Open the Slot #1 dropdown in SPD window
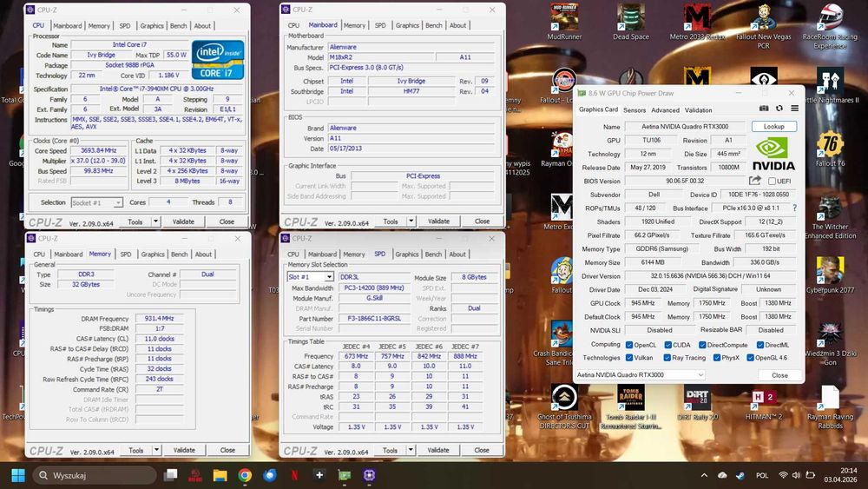The image size is (868, 489). (310, 277)
